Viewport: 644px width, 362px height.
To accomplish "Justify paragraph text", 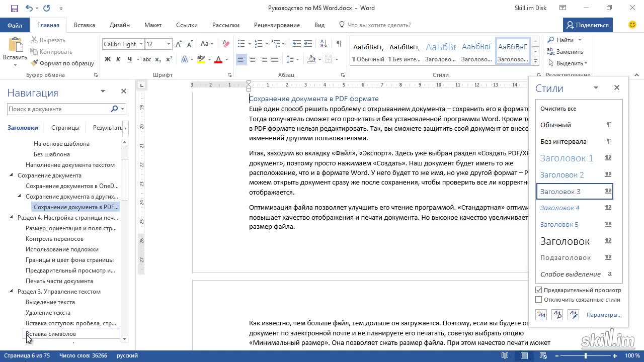I will [x=275, y=59].
